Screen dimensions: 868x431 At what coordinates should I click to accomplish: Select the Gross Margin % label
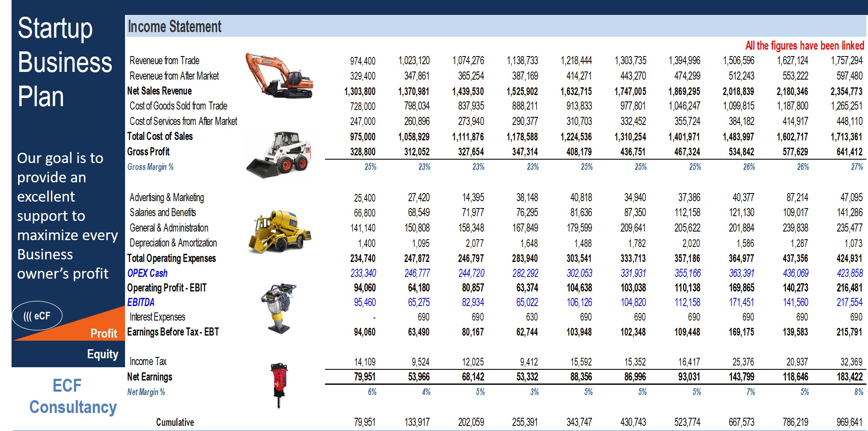pyautogui.click(x=150, y=167)
